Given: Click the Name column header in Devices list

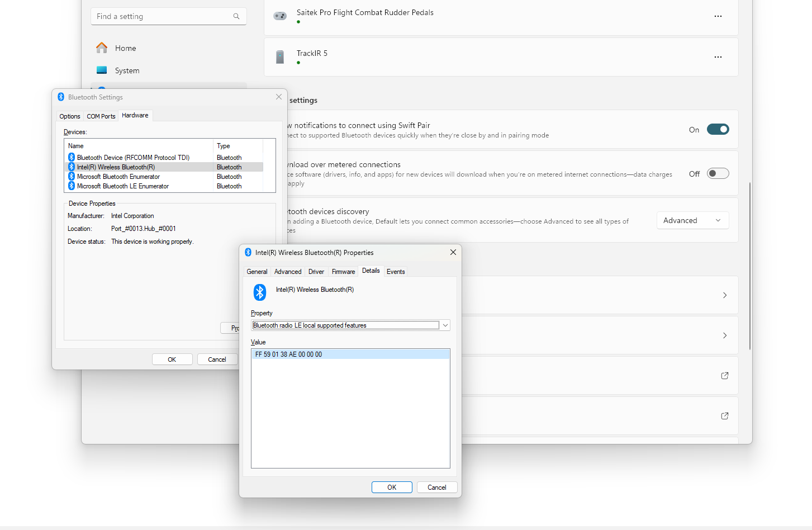Looking at the screenshot, I should [x=139, y=146].
